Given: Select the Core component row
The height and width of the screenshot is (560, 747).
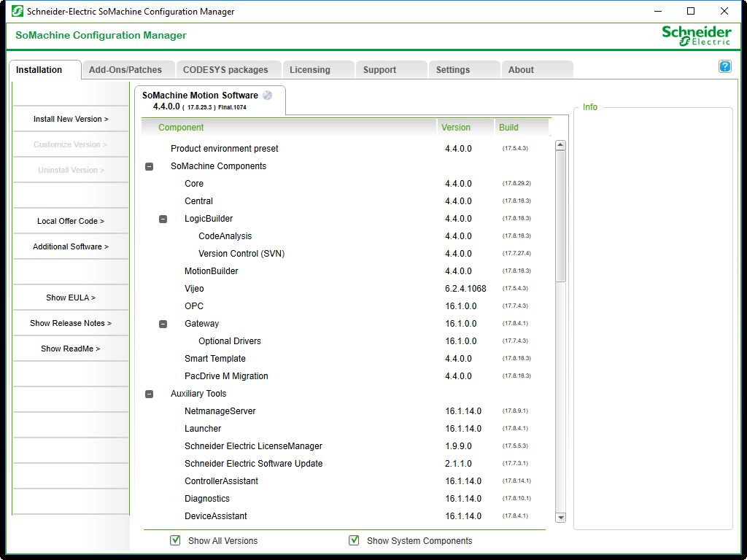Looking at the screenshot, I should tap(347, 184).
